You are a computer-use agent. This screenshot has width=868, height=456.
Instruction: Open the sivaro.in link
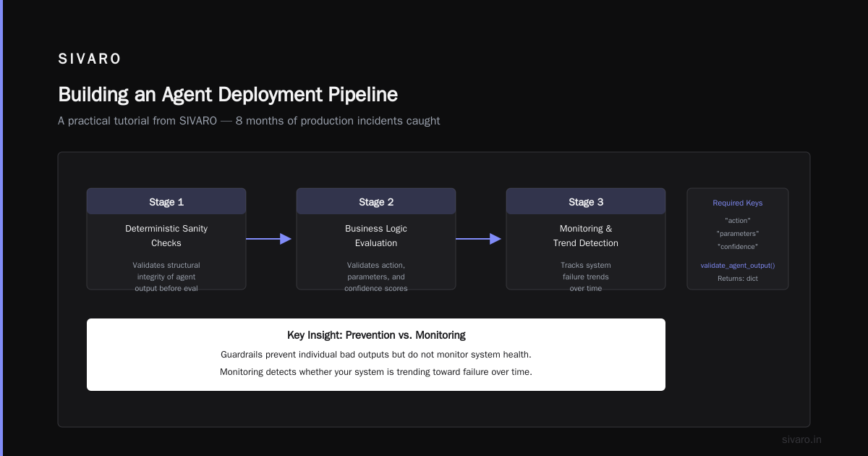pos(802,439)
